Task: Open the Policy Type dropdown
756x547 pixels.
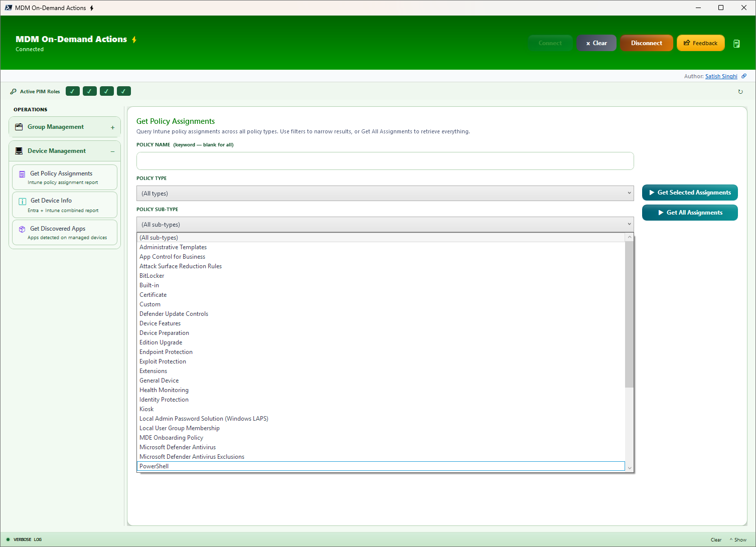Action: click(x=384, y=193)
